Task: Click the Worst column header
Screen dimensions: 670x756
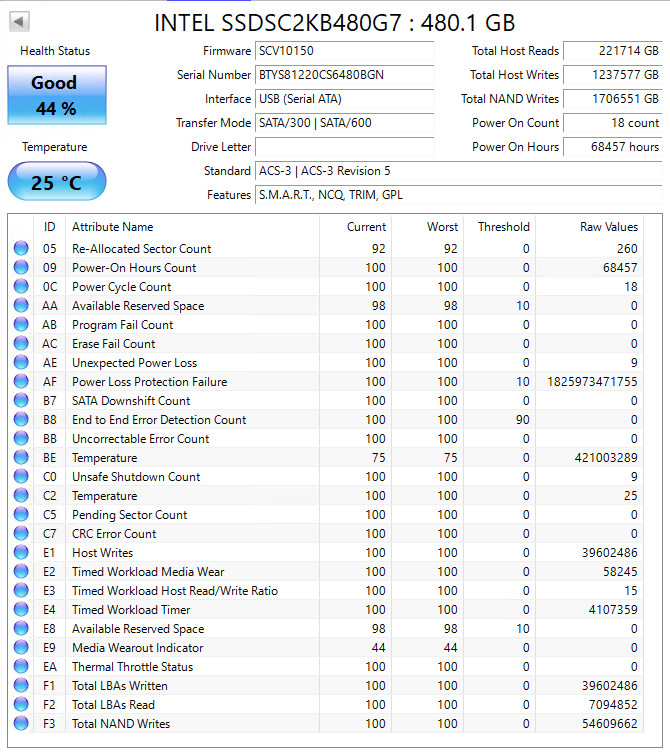Action: 442,227
